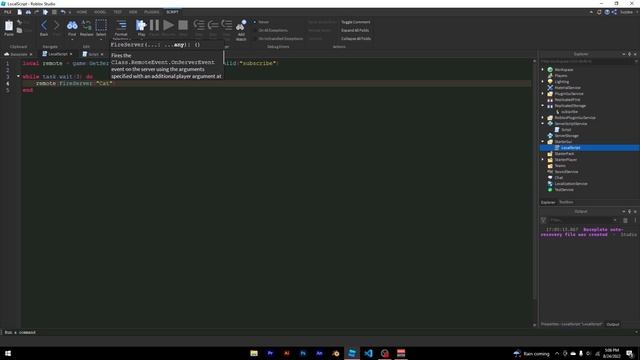
Task: Open Visual Studio Code from taskbar
Action: (x=368, y=353)
